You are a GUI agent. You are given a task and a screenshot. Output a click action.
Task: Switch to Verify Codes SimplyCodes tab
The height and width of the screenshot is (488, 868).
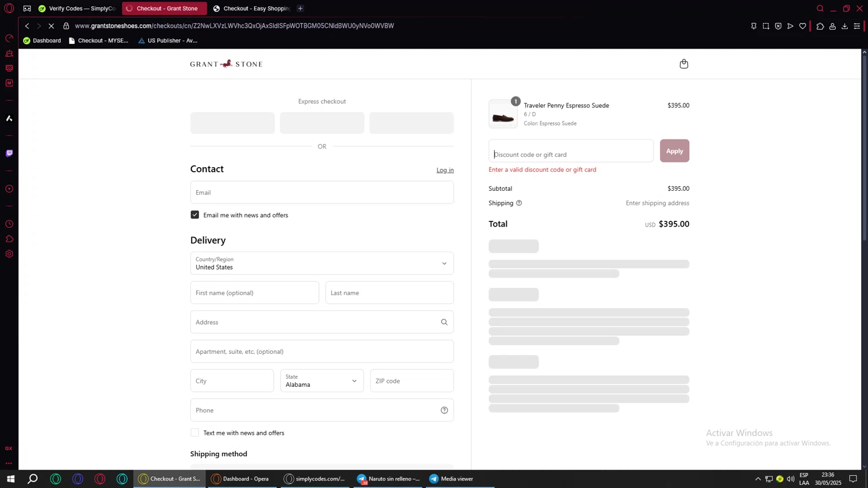77,9
